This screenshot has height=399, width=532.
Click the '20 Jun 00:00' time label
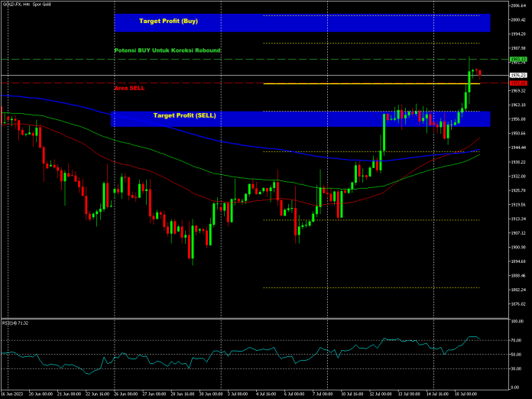[x=41, y=394]
